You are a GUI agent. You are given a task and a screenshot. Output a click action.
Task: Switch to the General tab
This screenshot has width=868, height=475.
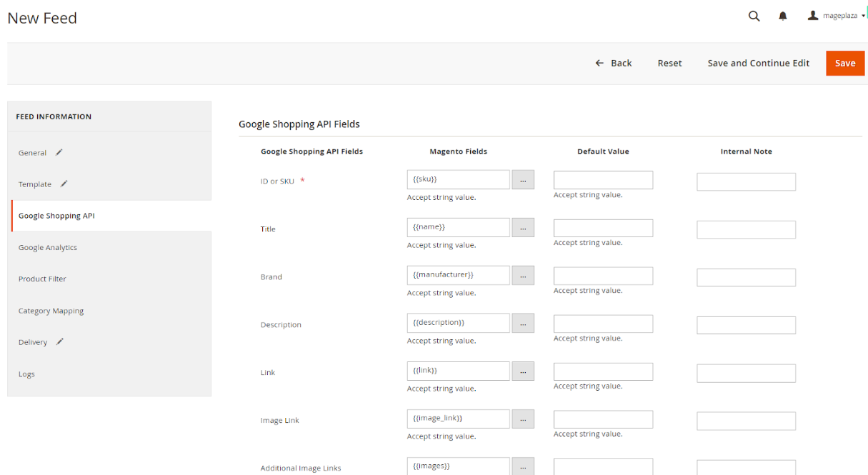point(33,153)
